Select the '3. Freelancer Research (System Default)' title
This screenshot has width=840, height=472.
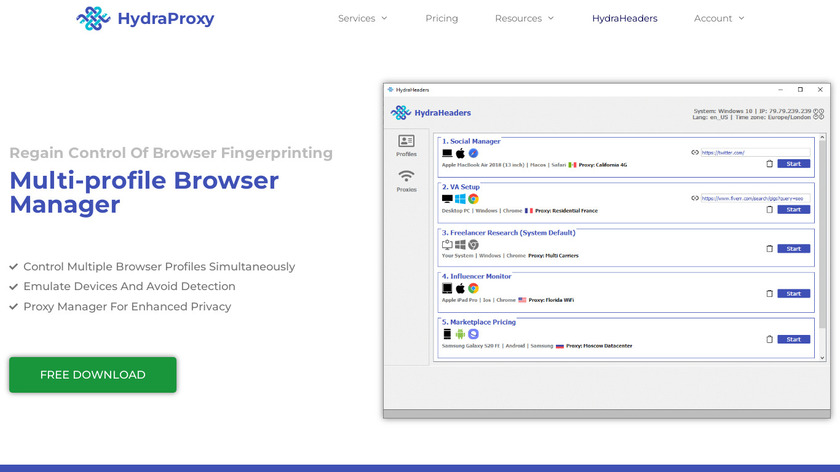coord(508,233)
